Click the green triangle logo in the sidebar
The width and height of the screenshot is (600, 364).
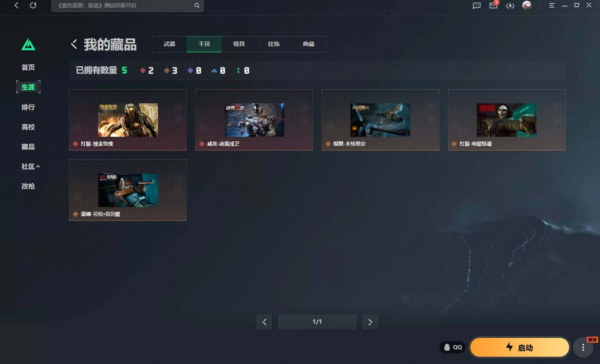click(28, 44)
